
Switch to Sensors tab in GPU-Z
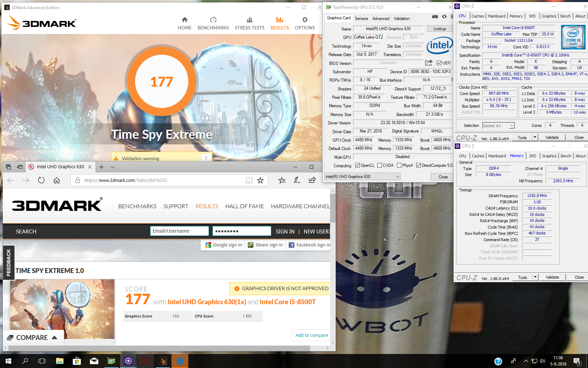click(x=361, y=19)
